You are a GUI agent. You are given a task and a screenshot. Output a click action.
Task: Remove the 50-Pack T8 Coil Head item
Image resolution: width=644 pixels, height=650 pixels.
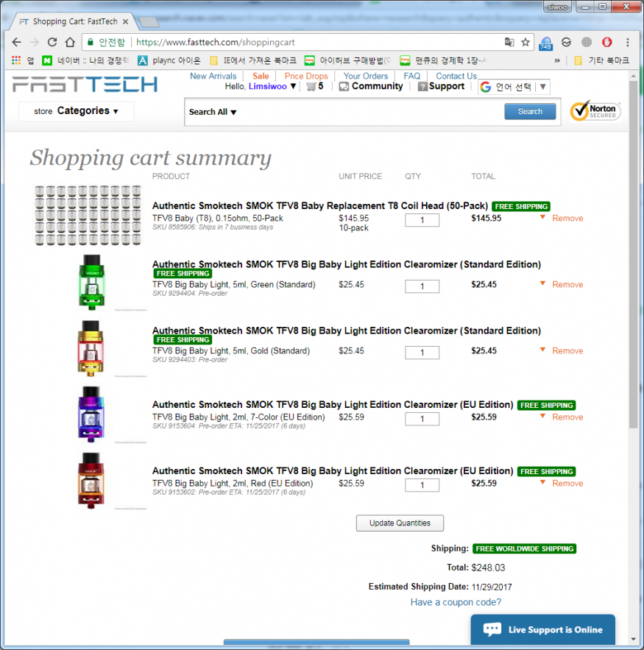coord(567,219)
